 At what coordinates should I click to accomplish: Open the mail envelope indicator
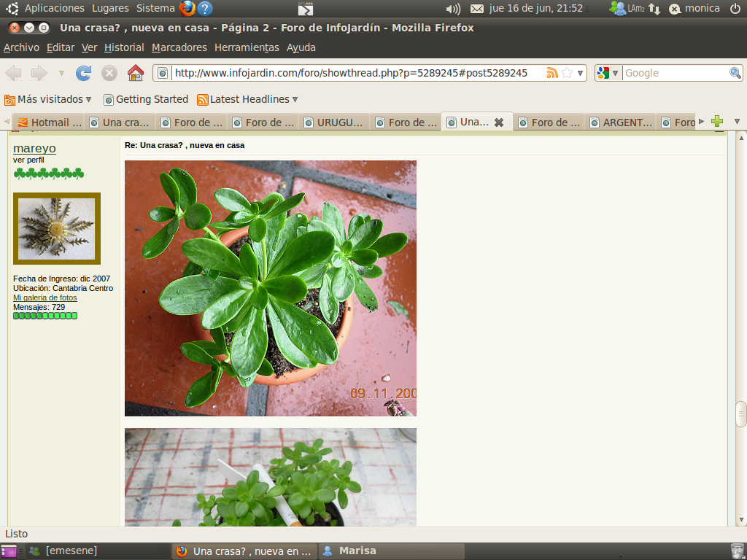coord(477,9)
